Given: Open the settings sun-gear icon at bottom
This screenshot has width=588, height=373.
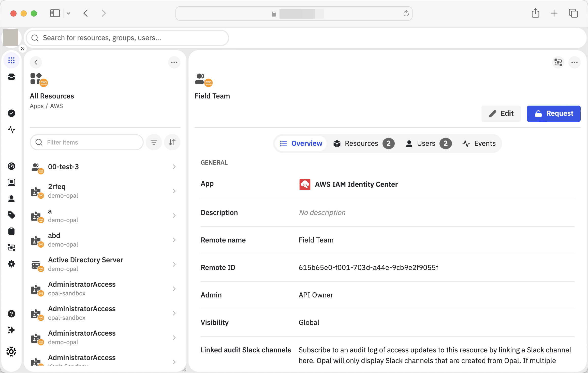Looking at the screenshot, I should pyautogui.click(x=11, y=352).
